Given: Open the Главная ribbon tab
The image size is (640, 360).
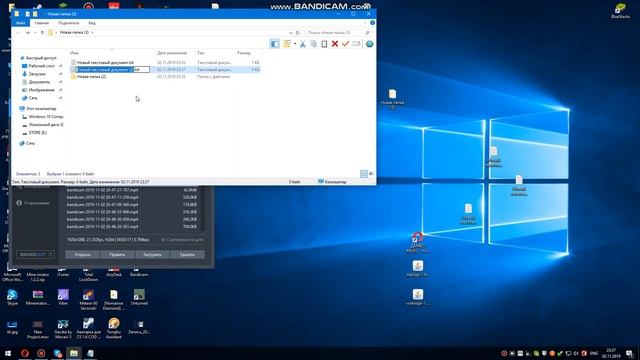Looking at the screenshot, I should (x=42, y=23).
